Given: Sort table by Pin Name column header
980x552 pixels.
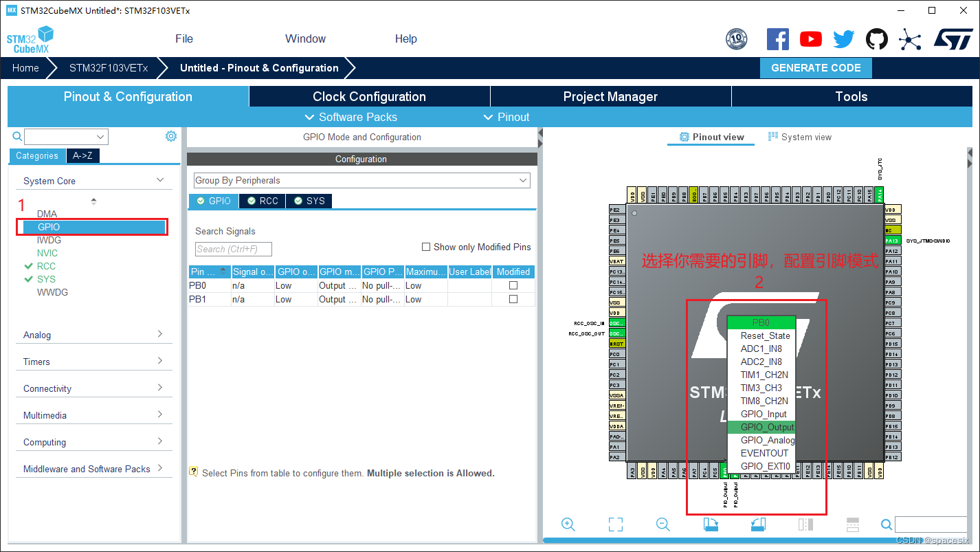Looking at the screenshot, I should [x=210, y=272].
